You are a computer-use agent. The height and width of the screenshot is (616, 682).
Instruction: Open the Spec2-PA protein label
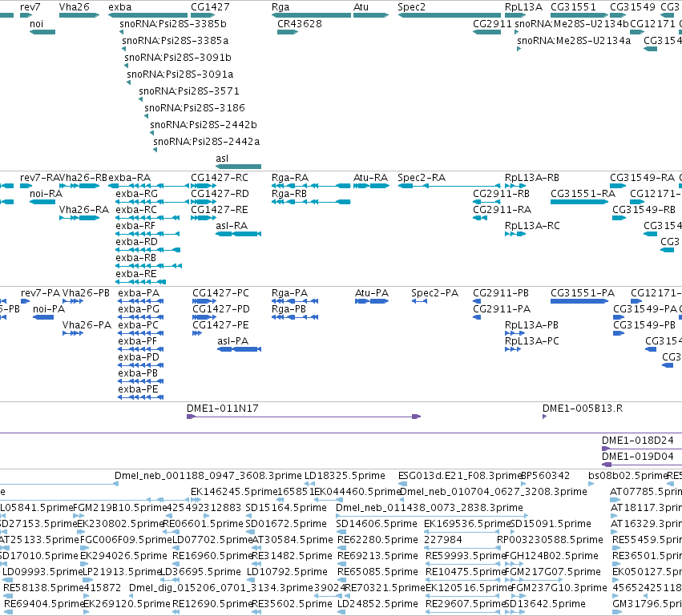[435, 293]
